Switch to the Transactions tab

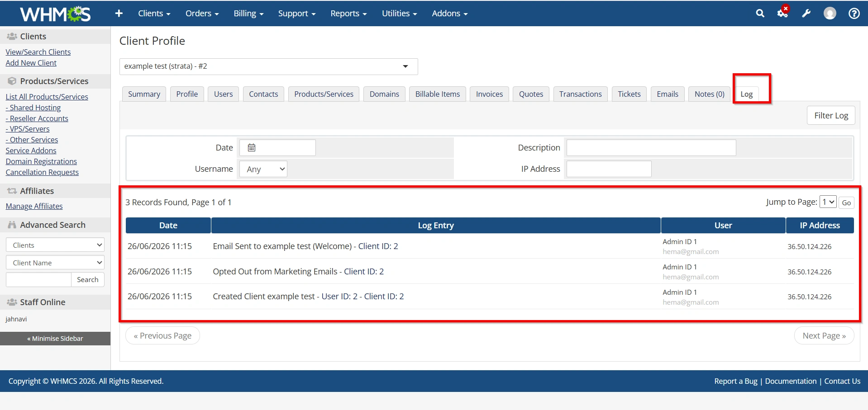[x=581, y=94]
